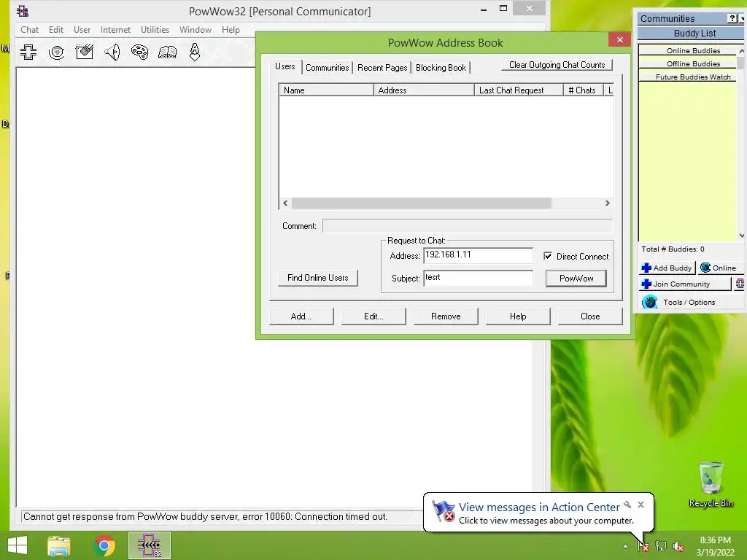Open Windows Start button
The image size is (747, 560).
tap(18, 545)
